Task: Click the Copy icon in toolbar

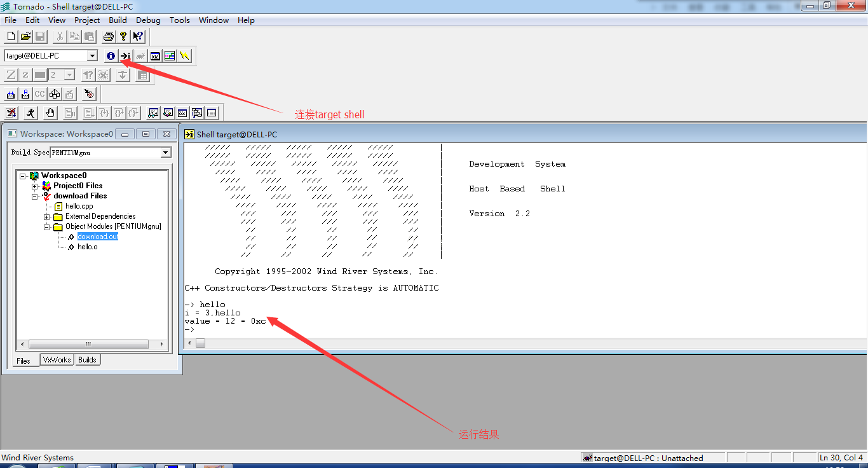Action: [x=74, y=36]
